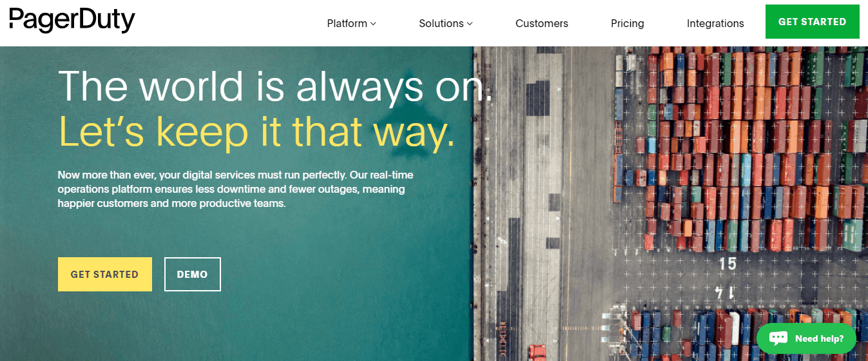
Task: Go to the Customers page
Action: 542,23
